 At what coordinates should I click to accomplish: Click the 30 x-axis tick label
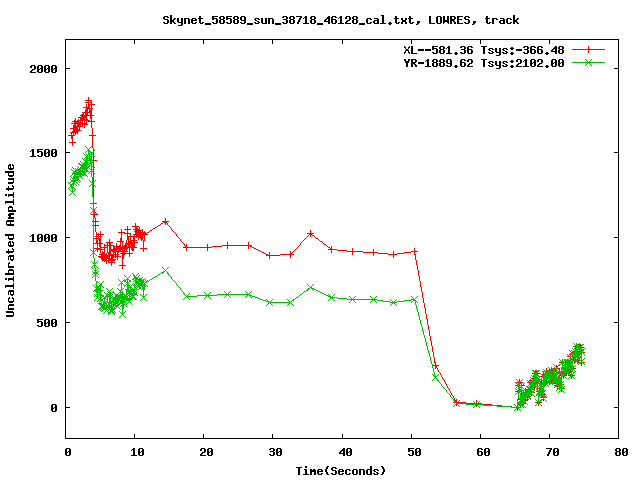[276, 452]
